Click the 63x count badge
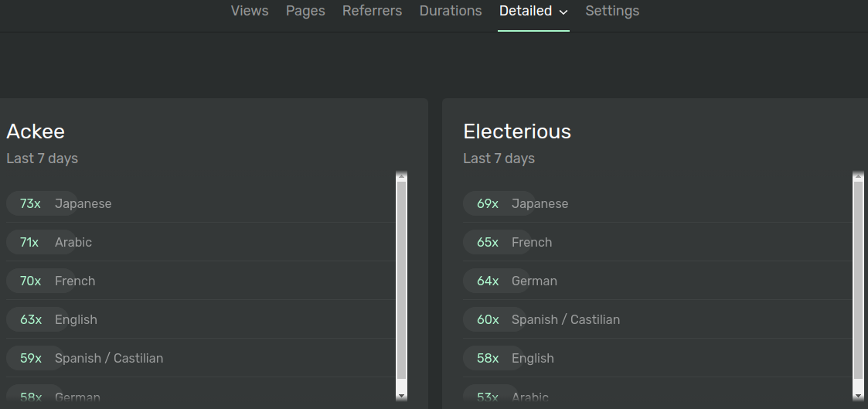The image size is (868, 409). [30, 319]
